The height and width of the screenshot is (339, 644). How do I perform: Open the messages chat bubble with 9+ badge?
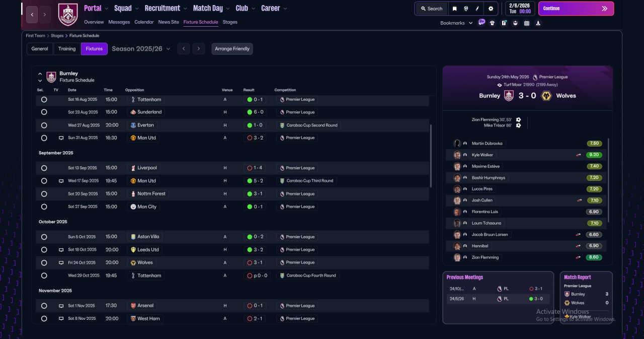coord(481,22)
